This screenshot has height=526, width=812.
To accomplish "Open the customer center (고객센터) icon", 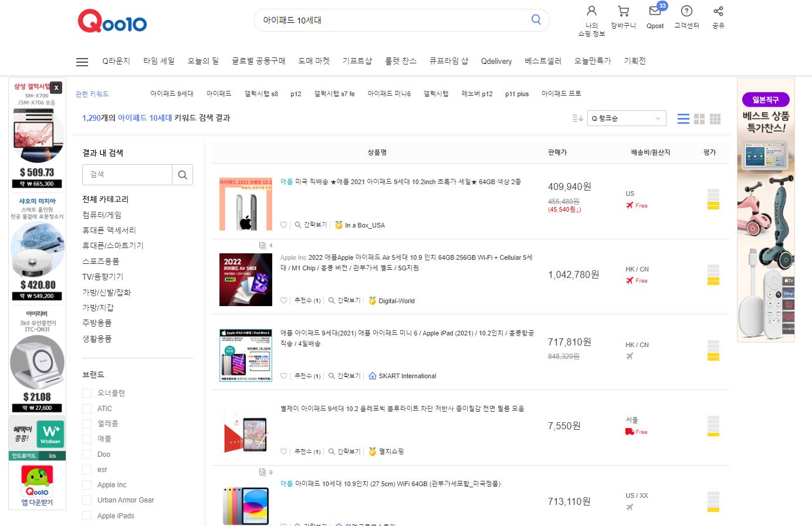I will 686,11.
